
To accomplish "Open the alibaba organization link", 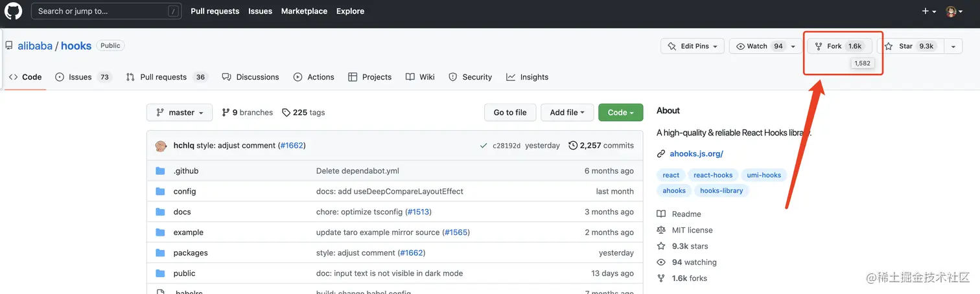I will tap(35, 46).
